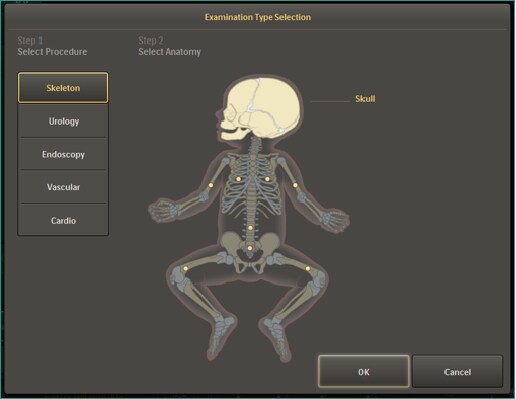The height and width of the screenshot is (399, 516).
Task: Cancel the examination type selection
Action: (x=457, y=372)
